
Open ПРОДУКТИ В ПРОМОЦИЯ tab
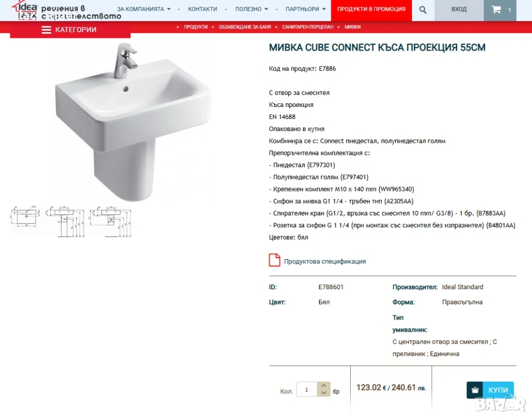click(x=371, y=10)
